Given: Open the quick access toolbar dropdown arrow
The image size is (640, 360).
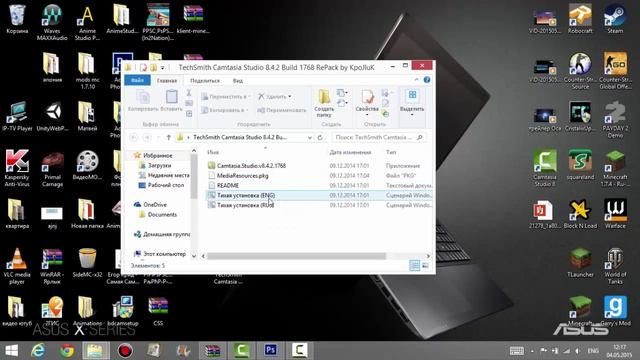Looking at the screenshot, I should click(162, 67).
